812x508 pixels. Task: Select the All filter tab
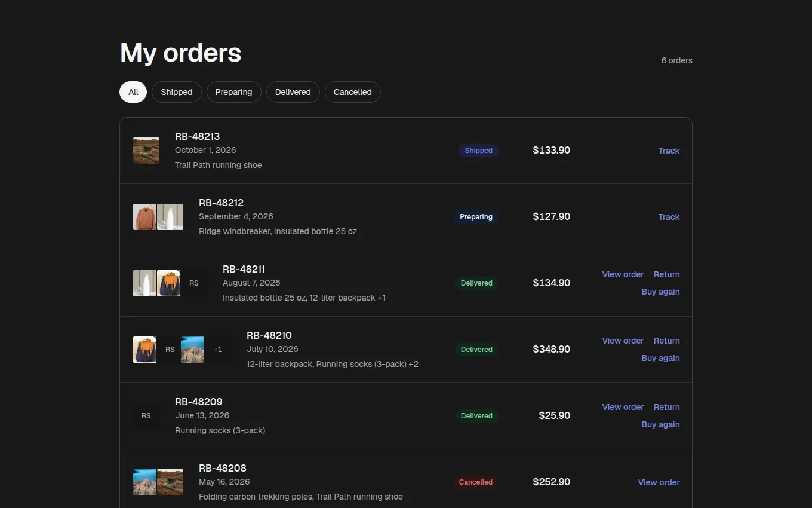click(133, 92)
